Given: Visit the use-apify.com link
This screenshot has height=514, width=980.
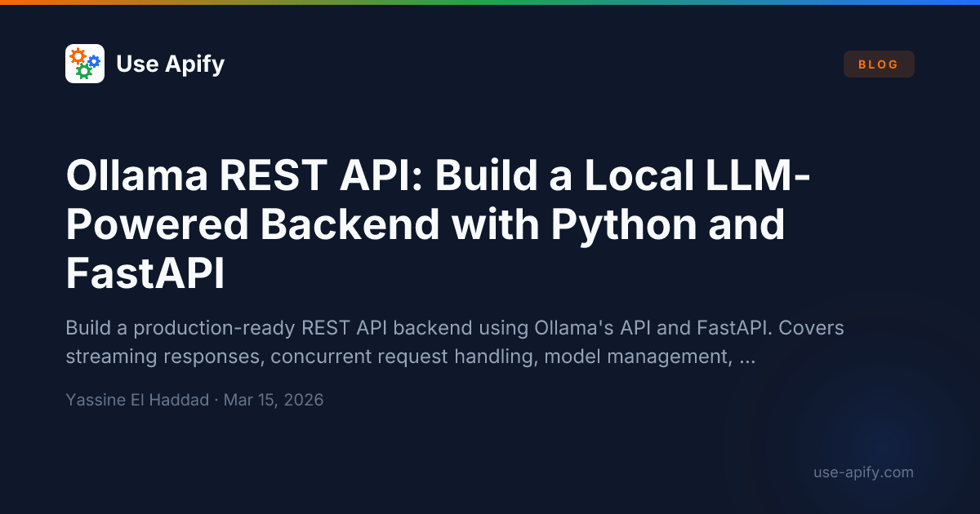Looking at the screenshot, I should click(x=864, y=472).
